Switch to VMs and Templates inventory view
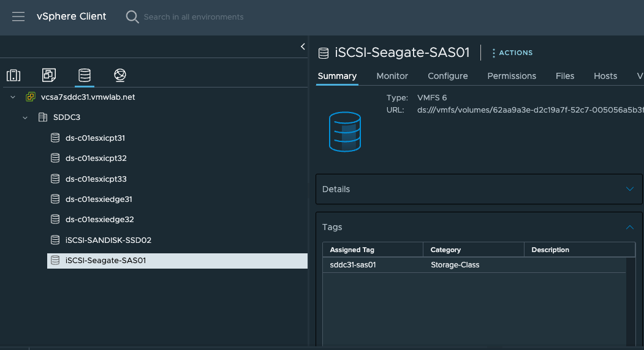The width and height of the screenshot is (644, 350). [49, 75]
